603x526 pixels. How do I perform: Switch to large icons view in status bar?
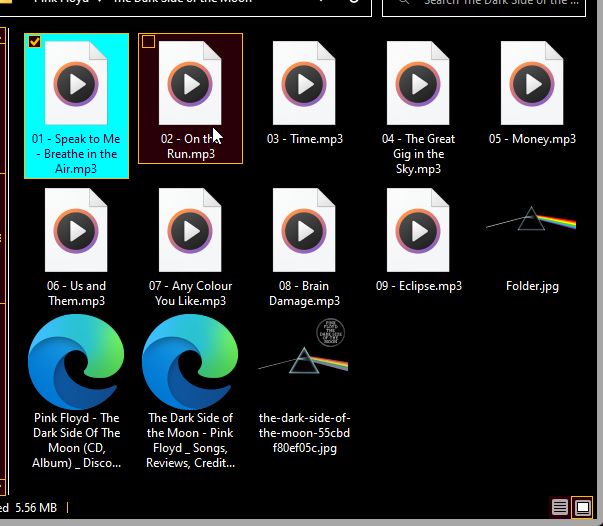tap(582, 508)
